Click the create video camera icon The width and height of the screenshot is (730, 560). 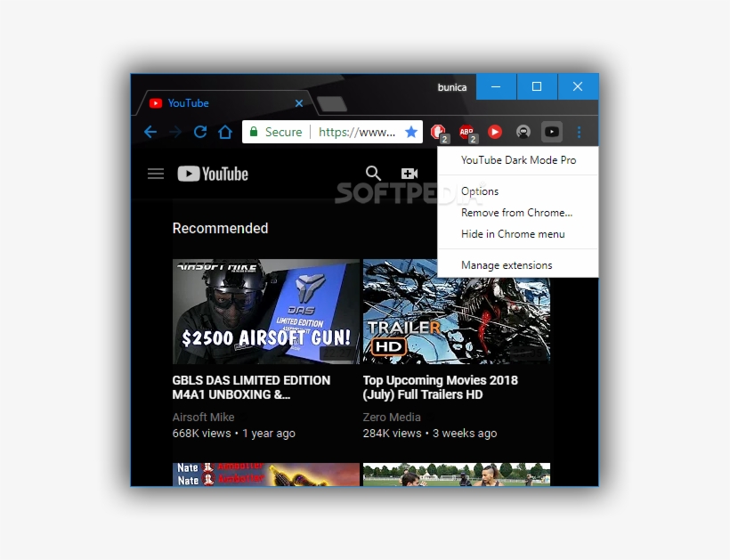click(x=410, y=174)
